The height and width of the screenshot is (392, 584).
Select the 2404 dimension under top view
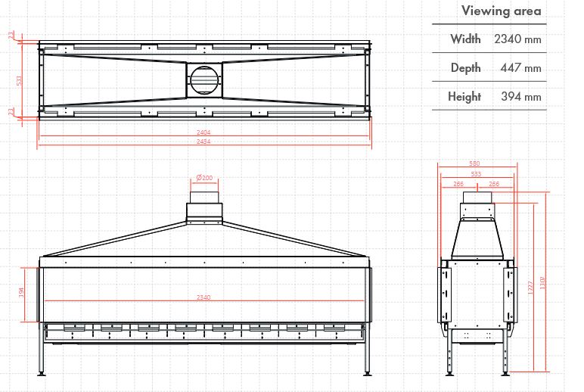pos(204,132)
